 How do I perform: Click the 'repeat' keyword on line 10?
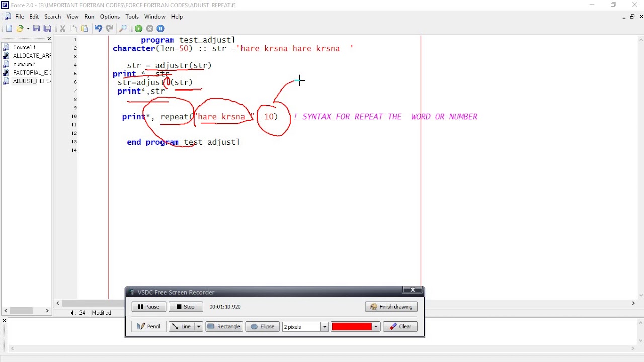[174, 117]
